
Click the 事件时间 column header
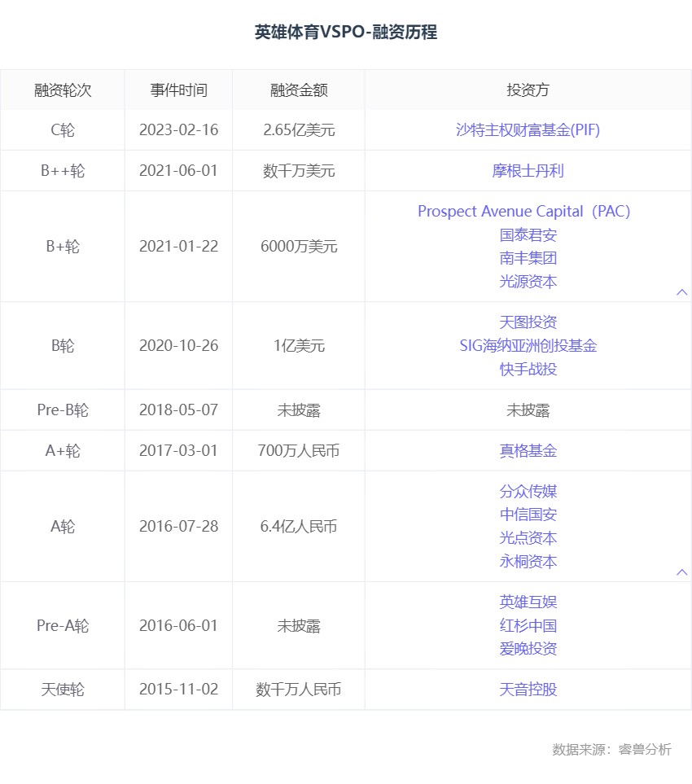coord(178,90)
